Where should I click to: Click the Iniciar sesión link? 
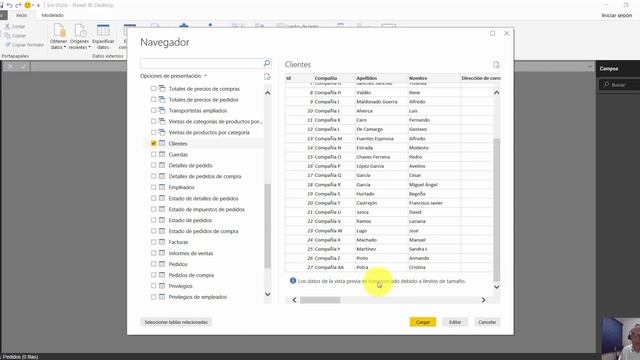[616, 15]
